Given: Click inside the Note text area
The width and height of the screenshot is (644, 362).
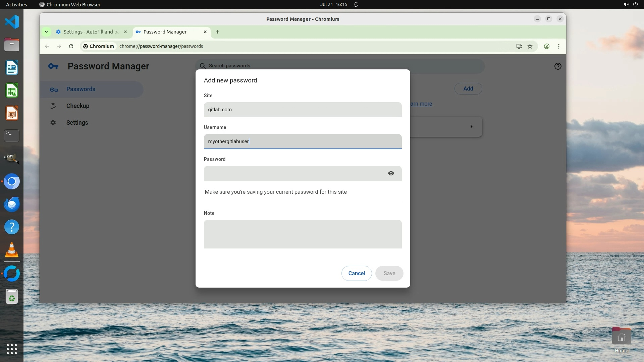Looking at the screenshot, I should 303,234.
